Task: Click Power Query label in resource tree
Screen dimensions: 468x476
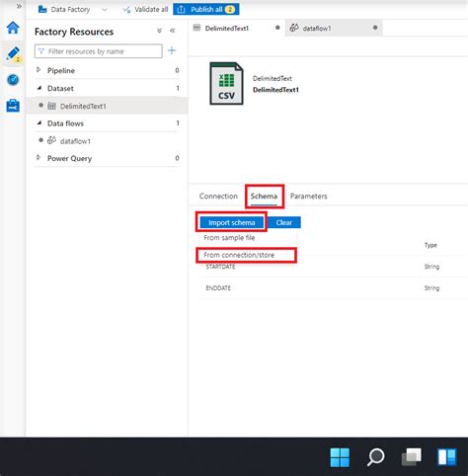Action: click(x=69, y=158)
